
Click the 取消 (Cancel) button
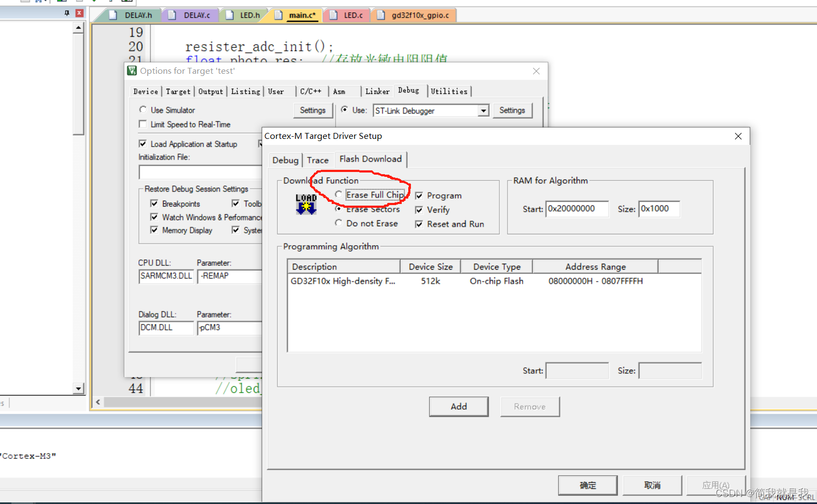652,486
